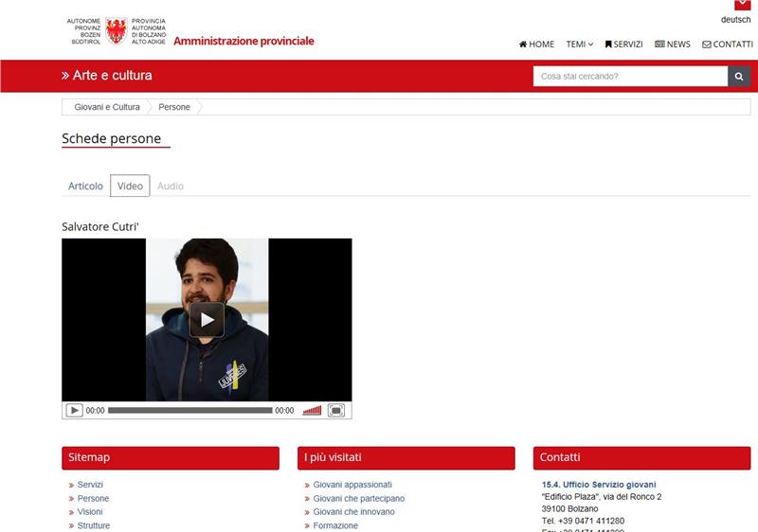Open the SERVIZI menu item
758x532 pixels.
623,44
